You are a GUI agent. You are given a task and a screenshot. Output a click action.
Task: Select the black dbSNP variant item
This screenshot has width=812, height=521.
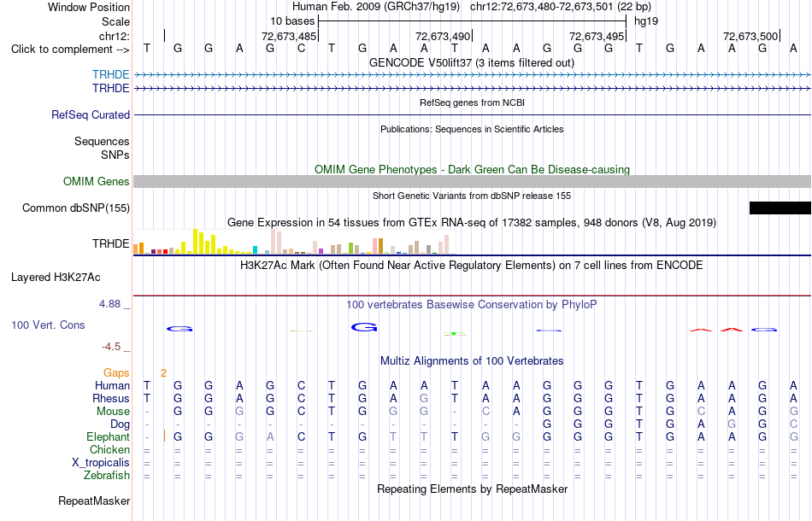click(x=780, y=208)
